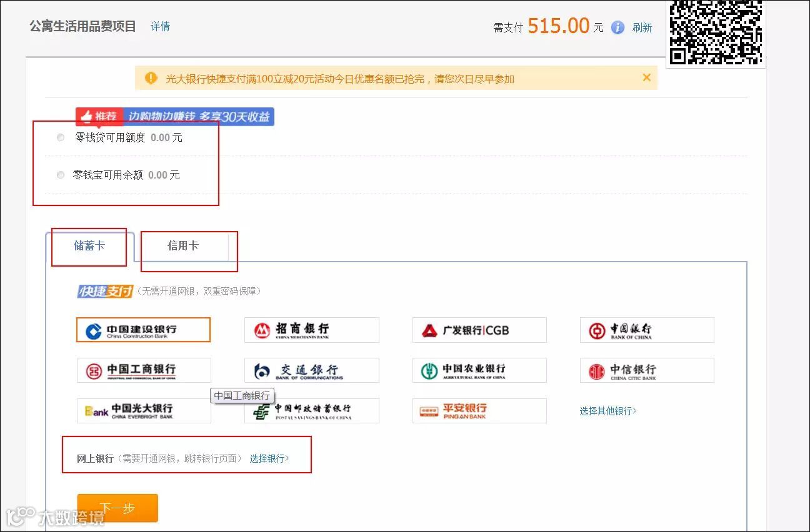This screenshot has height=532, width=810.
Task: Dismiss the Everbright promotion notice
Action: tap(646, 77)
